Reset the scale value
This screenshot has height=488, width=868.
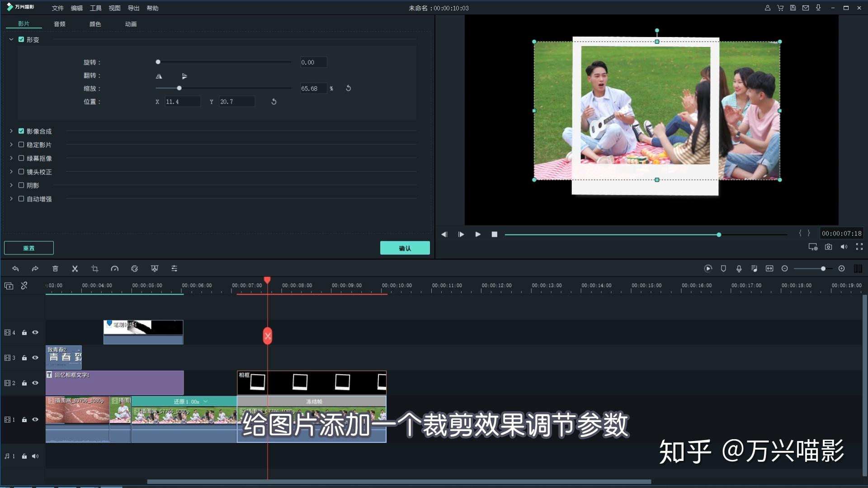pyautogui.click(x=348, y=88)
